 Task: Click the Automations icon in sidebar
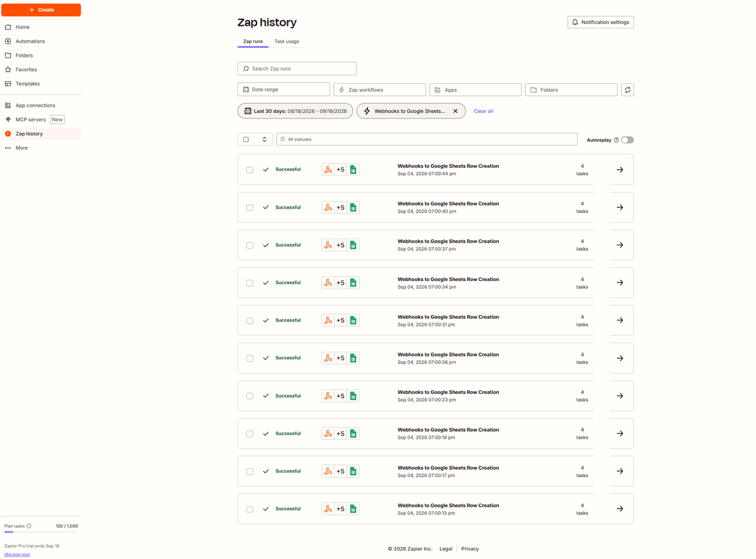8,41
